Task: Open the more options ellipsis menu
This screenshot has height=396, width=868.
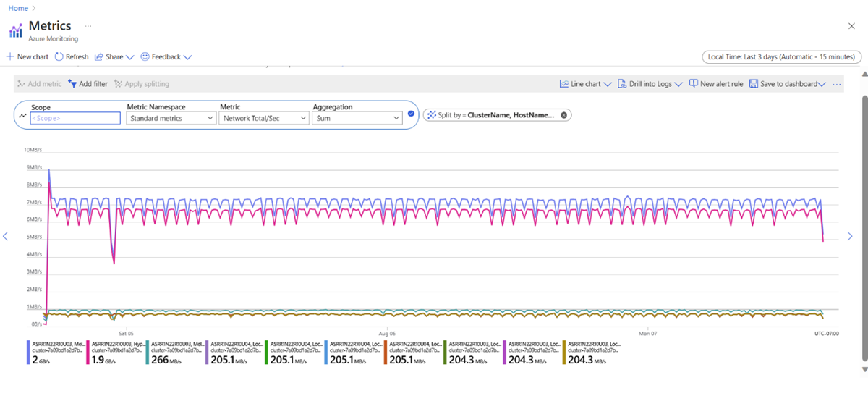Action: coord(837,84)
